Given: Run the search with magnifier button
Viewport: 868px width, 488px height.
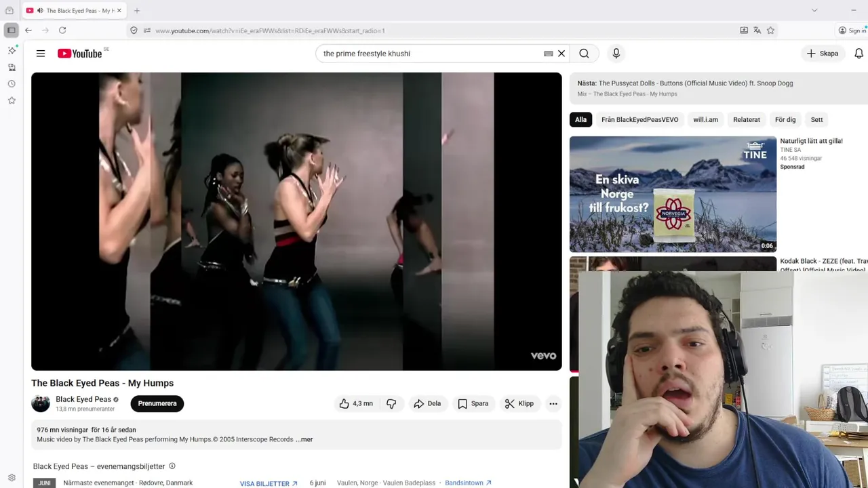Looking at the screenshot, I should [584, 54].
